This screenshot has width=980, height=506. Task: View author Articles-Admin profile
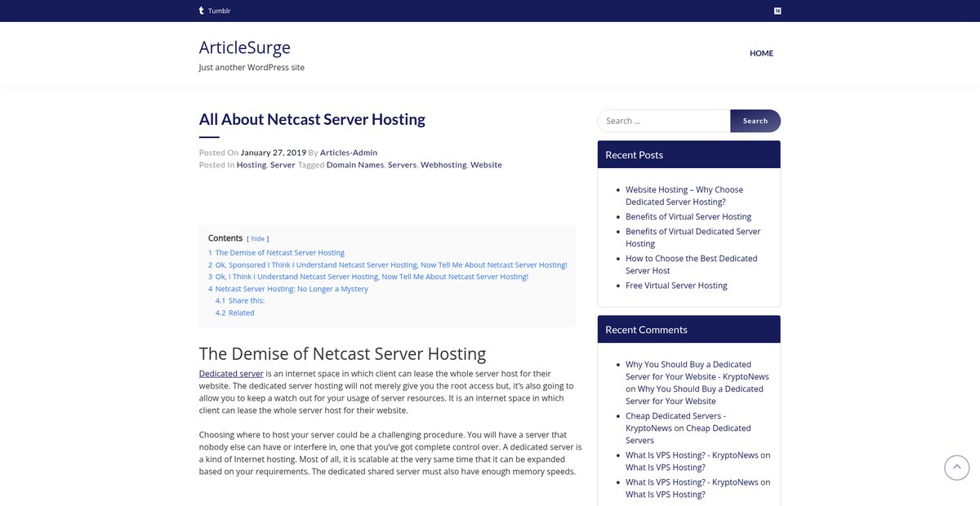349,153
